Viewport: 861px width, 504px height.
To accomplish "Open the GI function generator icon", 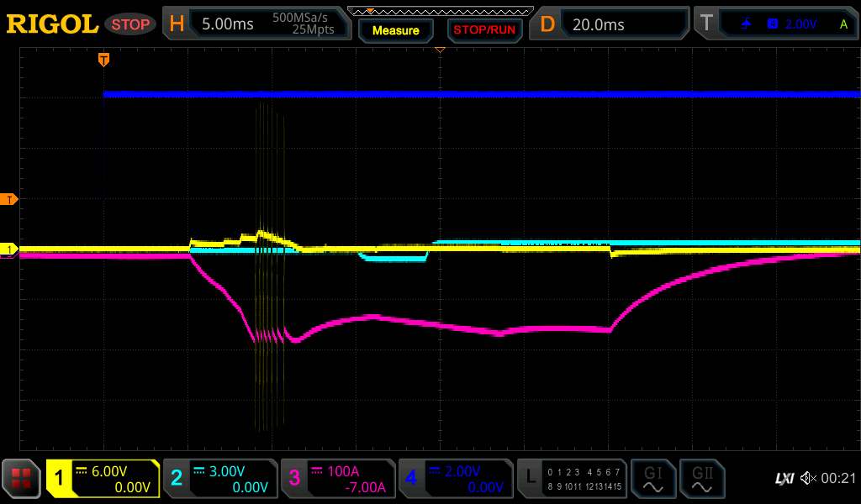I will (652, 479).
